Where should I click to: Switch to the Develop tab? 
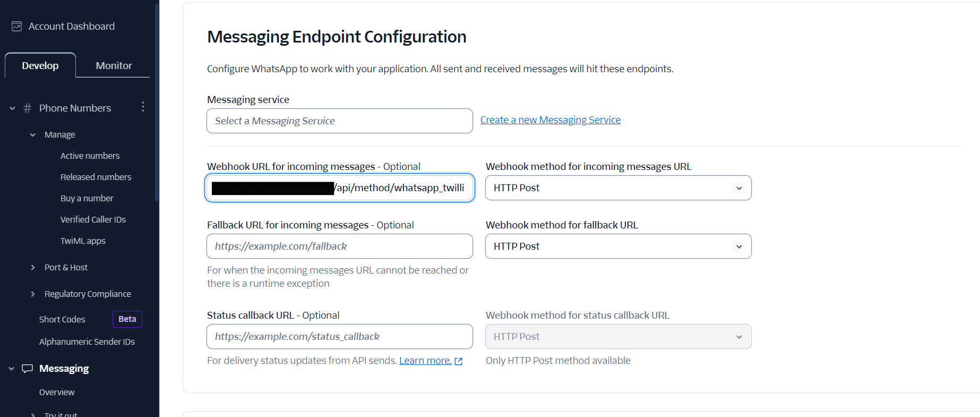click(x=40, y=65)
